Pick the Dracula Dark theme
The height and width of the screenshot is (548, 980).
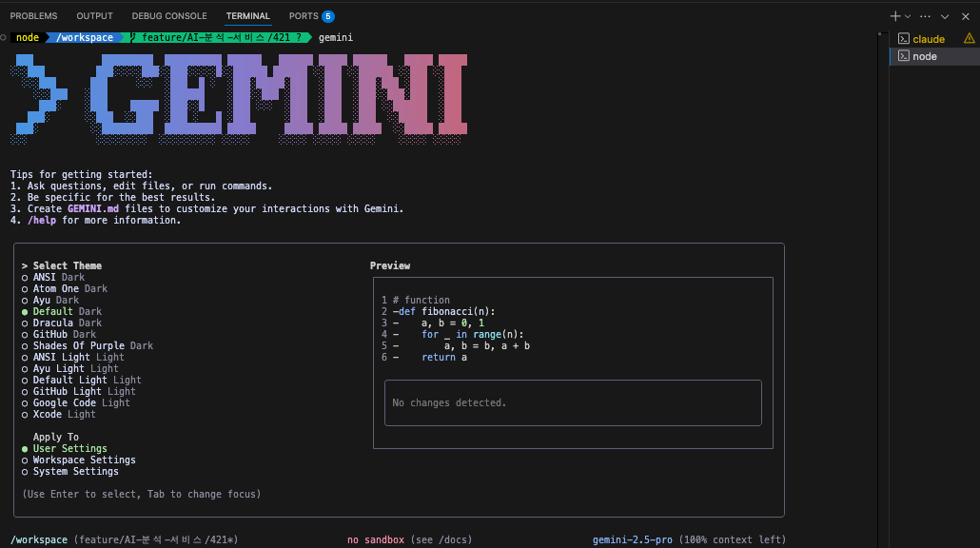click(x=62, y=323)
